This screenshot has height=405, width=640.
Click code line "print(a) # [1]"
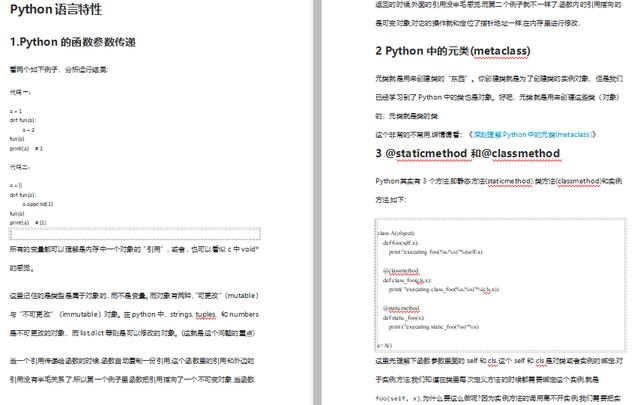point(28,223)
